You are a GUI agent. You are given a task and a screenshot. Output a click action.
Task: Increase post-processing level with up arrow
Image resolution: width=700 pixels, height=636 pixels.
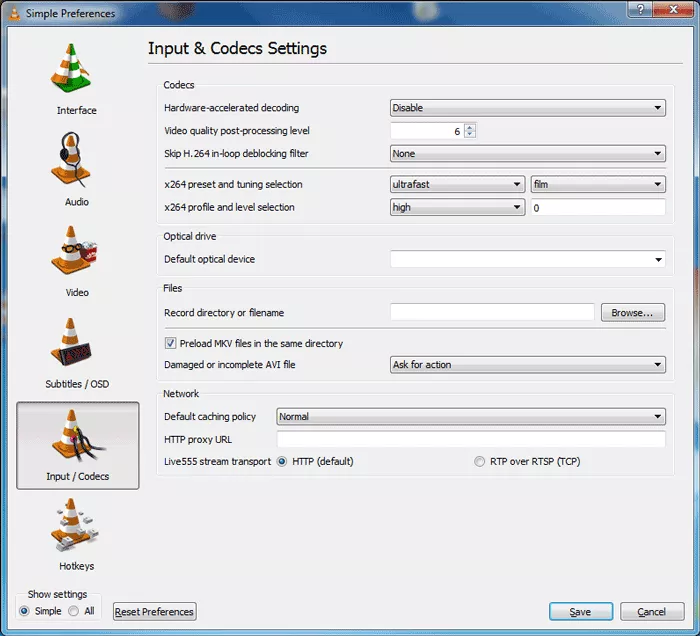470,127
